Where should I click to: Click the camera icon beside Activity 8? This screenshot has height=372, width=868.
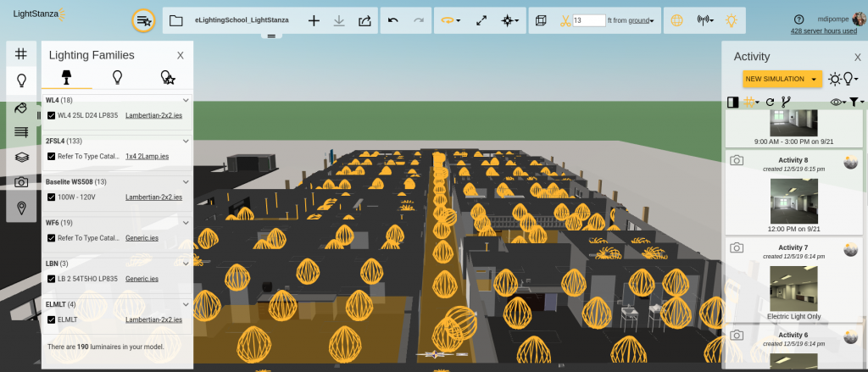coord(737,160)
